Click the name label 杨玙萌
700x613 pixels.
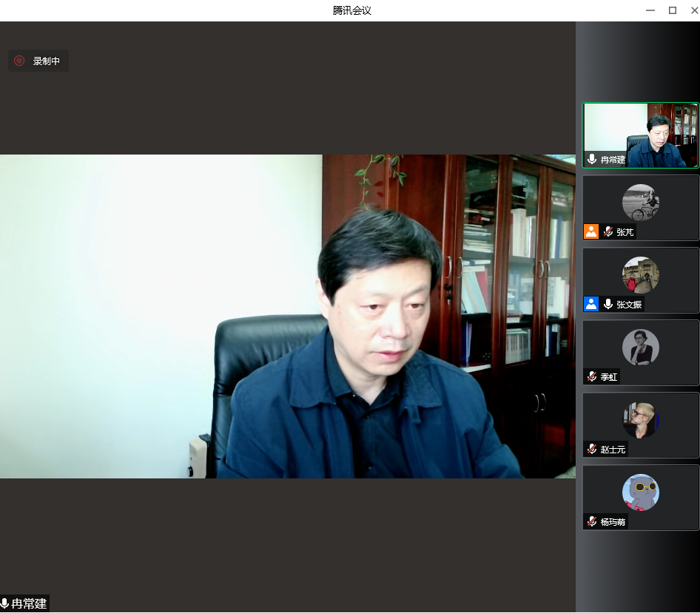coord(613,522)
